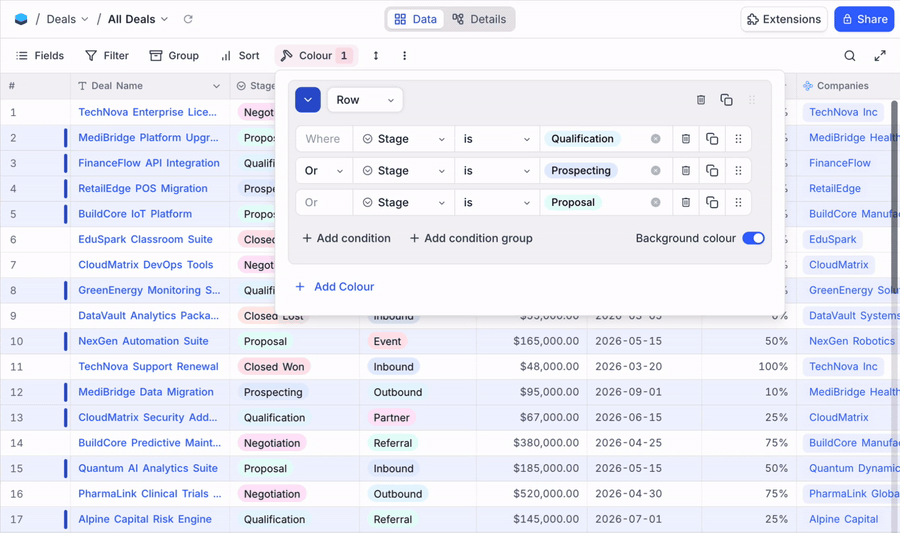Screen dimensions: 900x533
Task: Open the Stage field dropdown in first condition
Action: [403, 139]
